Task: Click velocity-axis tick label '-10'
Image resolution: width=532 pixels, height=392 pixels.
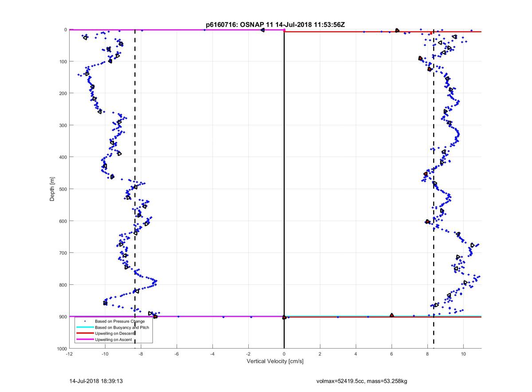Action: point(105,354)
